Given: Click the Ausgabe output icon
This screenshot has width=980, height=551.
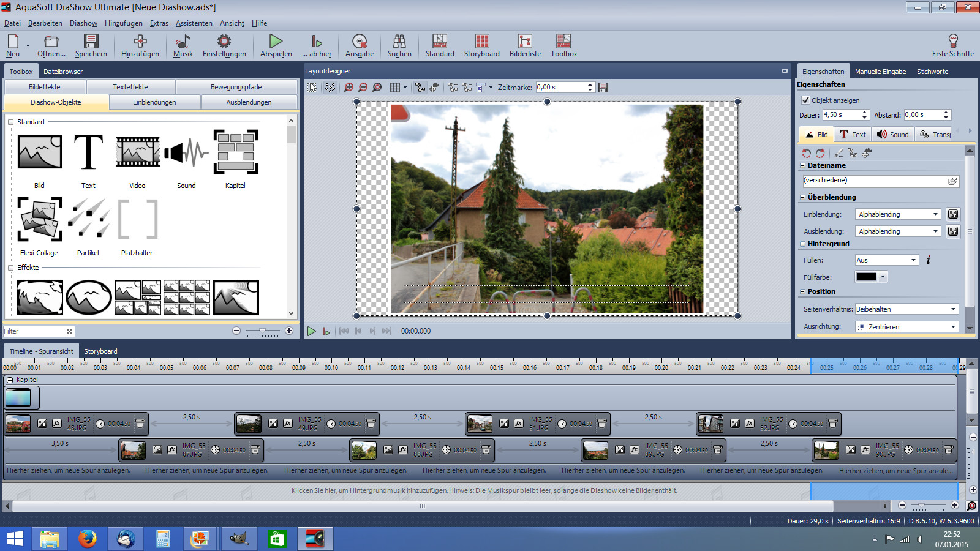Looking at the screenshot, I should tap(359, 42).
